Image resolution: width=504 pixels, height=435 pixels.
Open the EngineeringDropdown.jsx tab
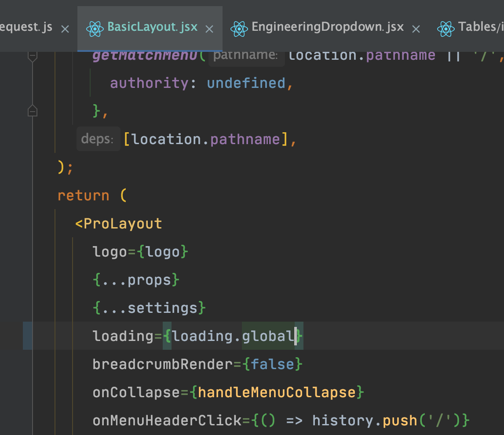click(x=327, y=27)
